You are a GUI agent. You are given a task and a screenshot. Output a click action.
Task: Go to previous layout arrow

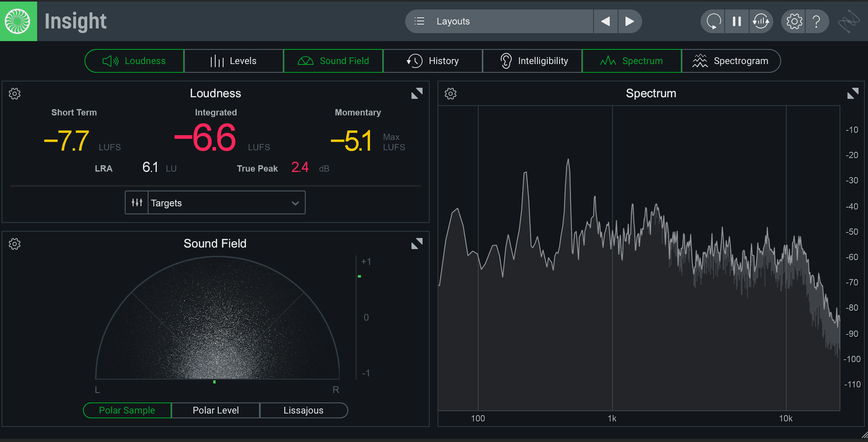click(x=605, y=21)
